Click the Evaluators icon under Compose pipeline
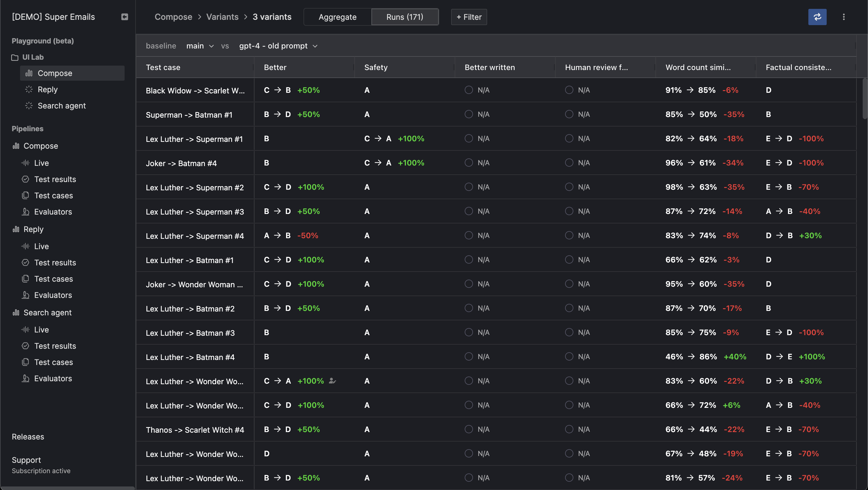The image size is (868, 490). (x=25, y=211)
